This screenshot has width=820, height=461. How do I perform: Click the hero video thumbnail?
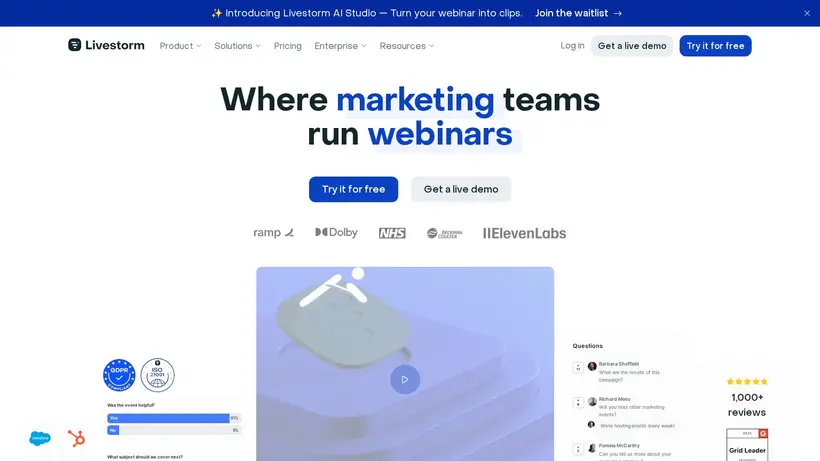[405, 364]
